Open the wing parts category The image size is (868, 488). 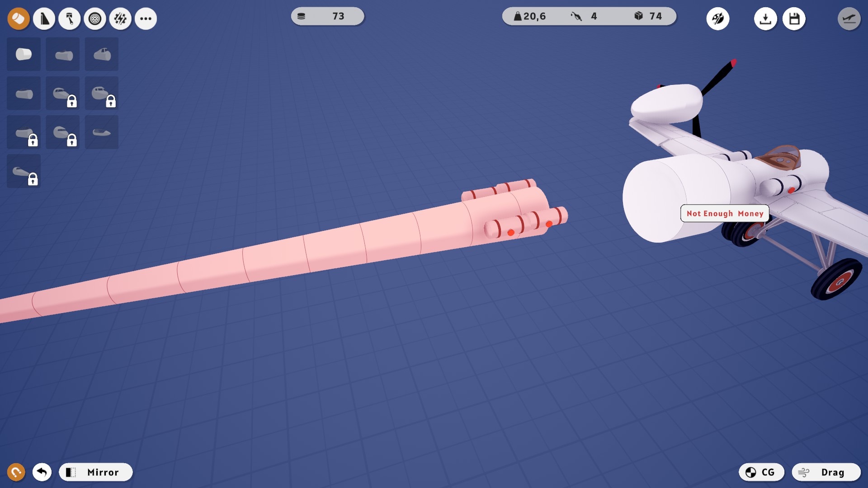click(44, 19)
